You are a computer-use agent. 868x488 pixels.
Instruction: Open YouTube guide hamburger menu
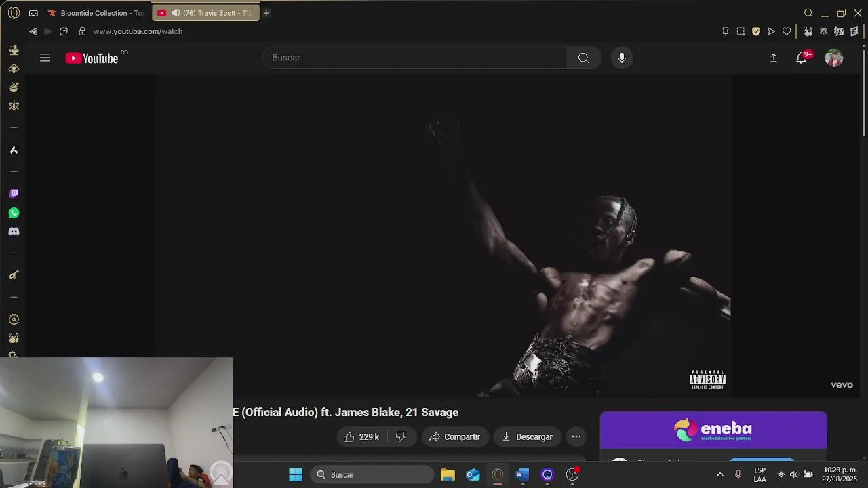45,58
